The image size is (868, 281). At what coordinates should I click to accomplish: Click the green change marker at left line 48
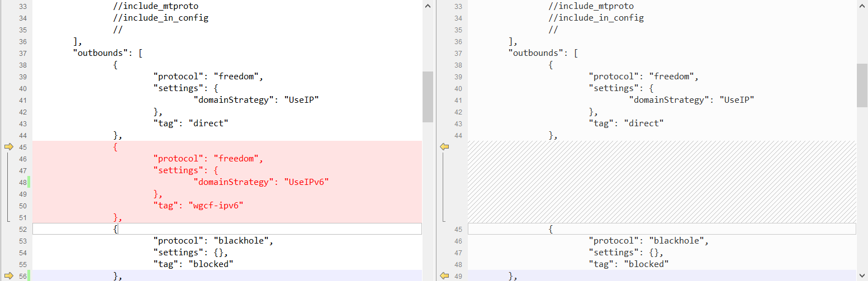click(29, 182)
